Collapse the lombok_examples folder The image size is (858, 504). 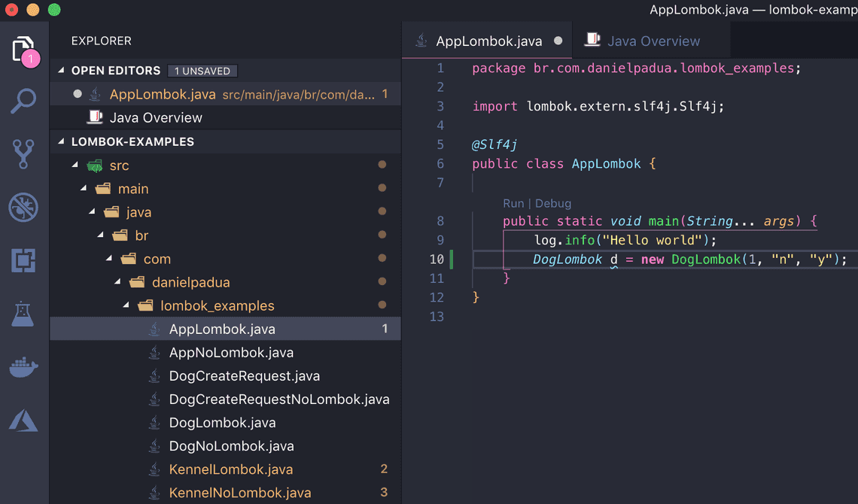click(x=127, y=305)
